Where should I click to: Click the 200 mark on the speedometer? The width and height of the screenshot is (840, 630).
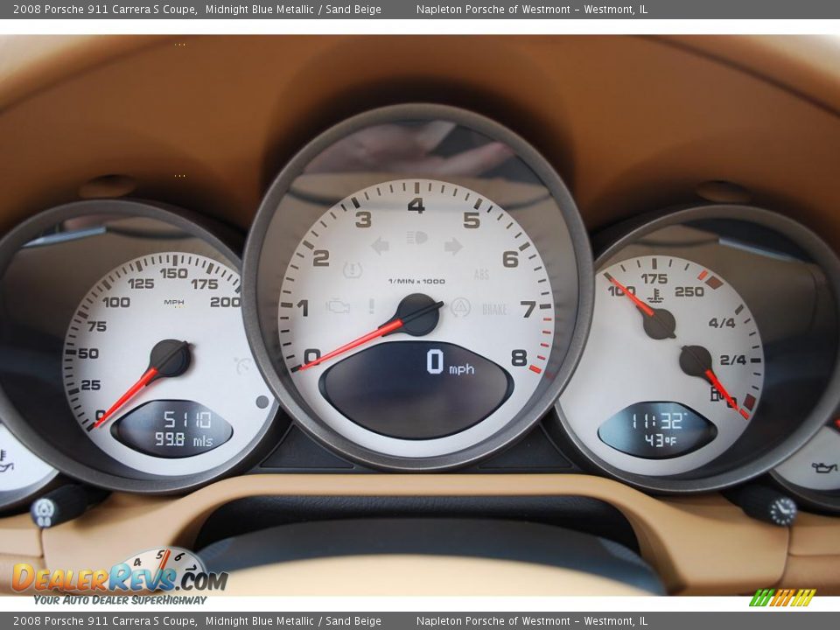pos(225,302)
